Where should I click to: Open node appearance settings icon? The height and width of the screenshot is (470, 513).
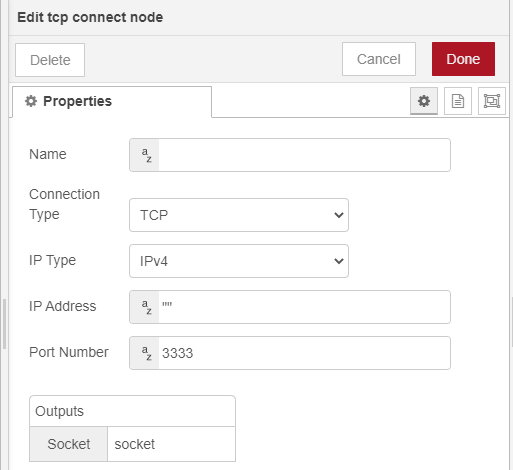tap(492, 101)
